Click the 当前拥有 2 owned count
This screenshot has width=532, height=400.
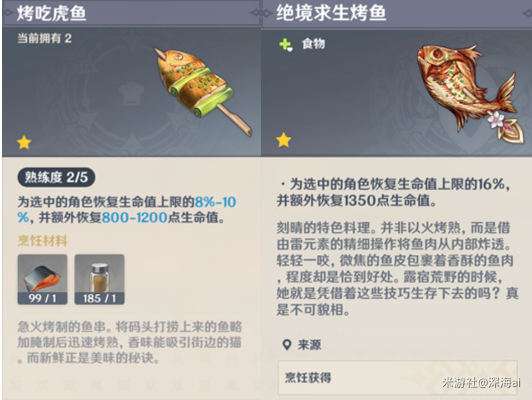tap(44, 38)
